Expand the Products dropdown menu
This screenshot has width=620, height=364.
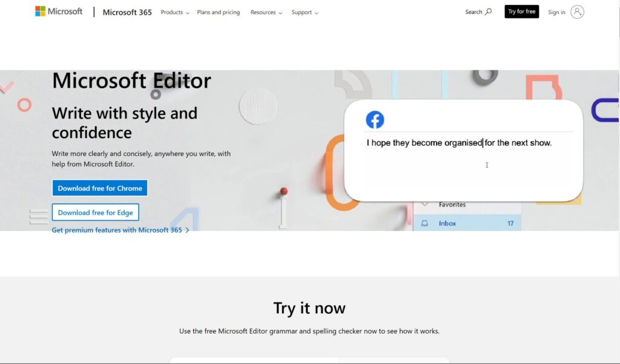coord(174,12)
